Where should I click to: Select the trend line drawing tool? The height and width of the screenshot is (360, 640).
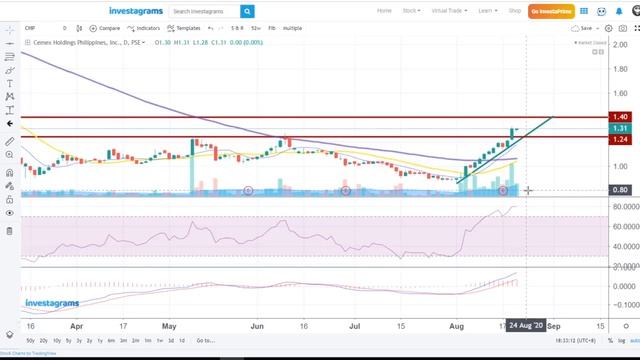coord(10,43)
